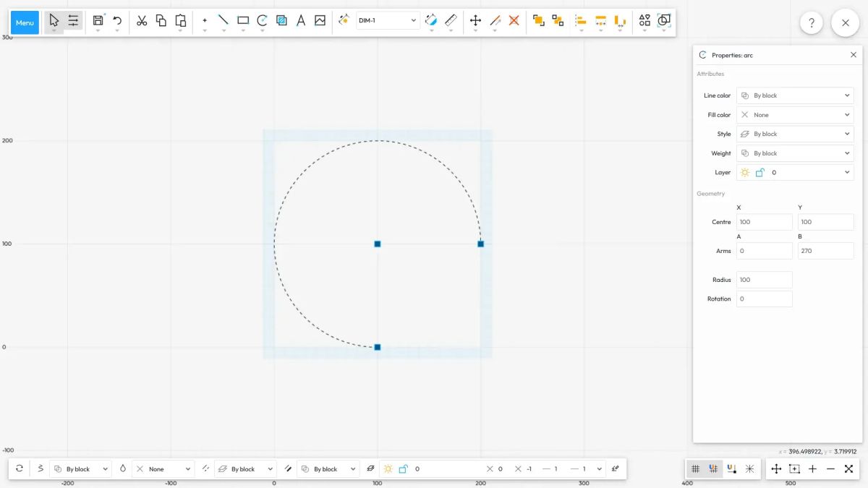Edit the Arms A angle field
This screenshot has height=488, width=868.
[765, 251]
